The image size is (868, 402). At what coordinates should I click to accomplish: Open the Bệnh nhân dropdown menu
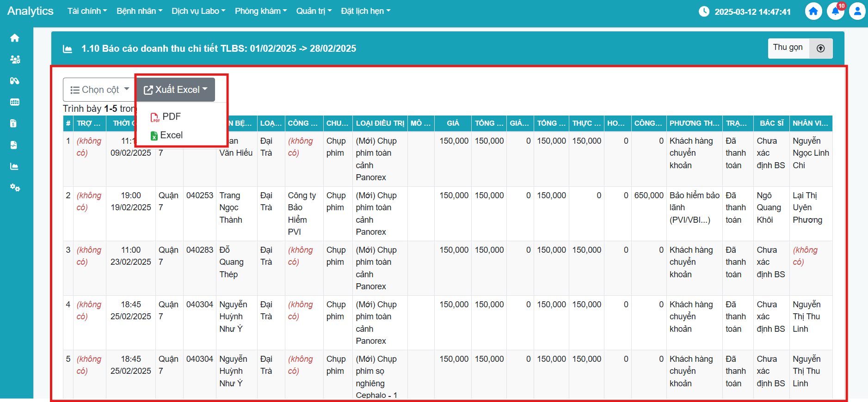tap(139, 11)
